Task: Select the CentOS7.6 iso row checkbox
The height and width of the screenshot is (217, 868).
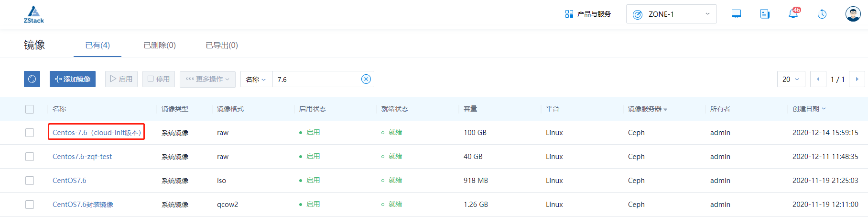Action: (30, 181)
